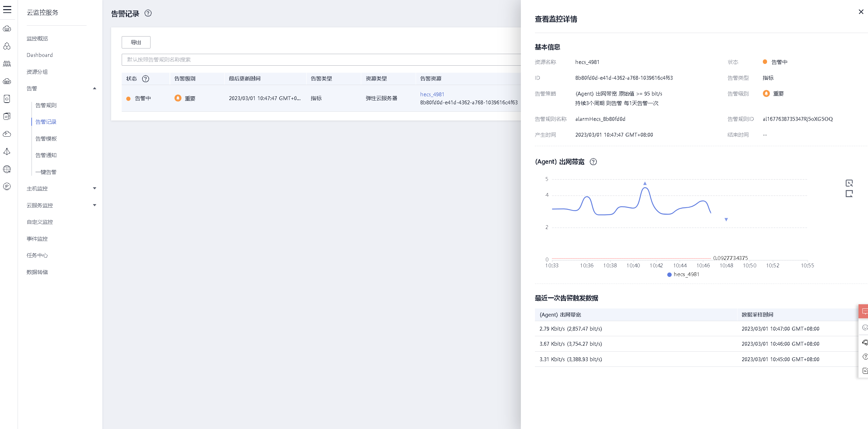This screenshot has height=429, width=868.
Task: Click the chart zoom-select icon
Action: tap(849, 183)
